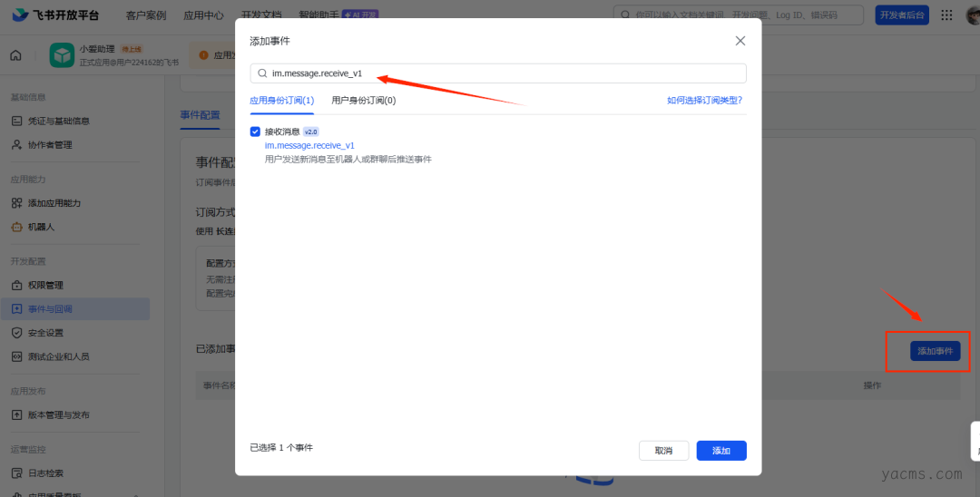Click the im.message.receive_v1 event link
This screenshot has height=497, width=980.
[x=309, y=145]
